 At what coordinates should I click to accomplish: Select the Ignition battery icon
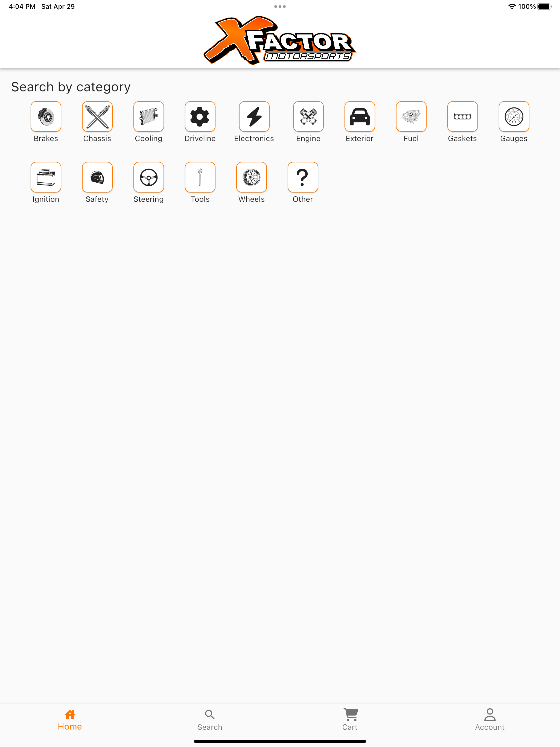(46, 177)
